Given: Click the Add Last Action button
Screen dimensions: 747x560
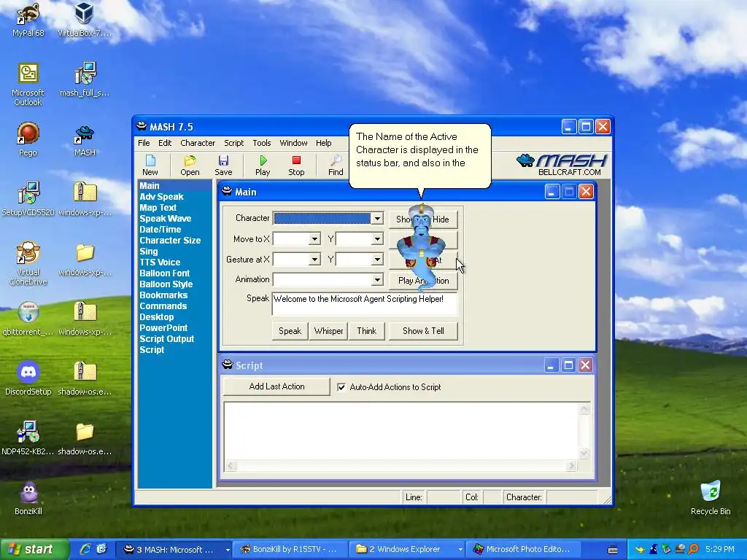Looking at the screenshot, I should [x=276, y=386].
